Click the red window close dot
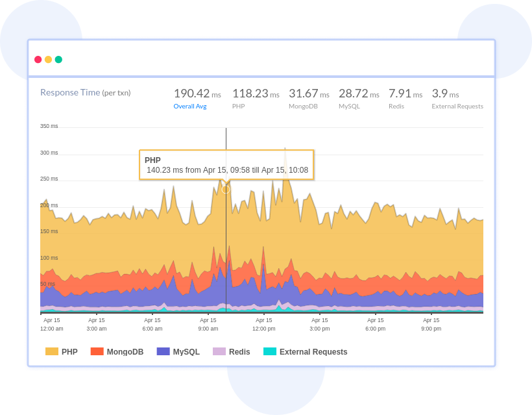 coord(38,60)
